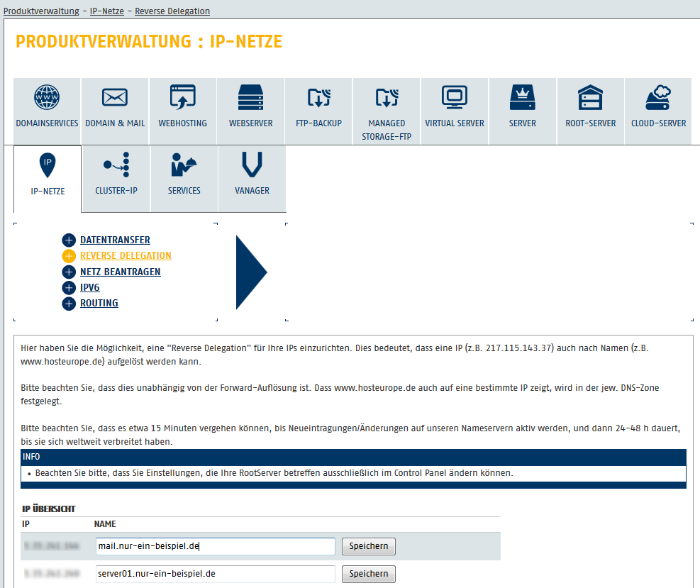Viewport: 700px width, 588px height.
Task: Expand the orange Reverse Delegation plus icon
Action: pyautogui.click(x=69, y=256)
